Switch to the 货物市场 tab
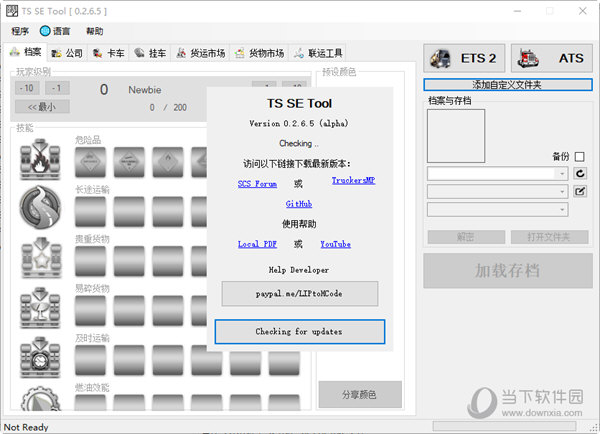Viewport: 600px width, 434px height. 259,53
